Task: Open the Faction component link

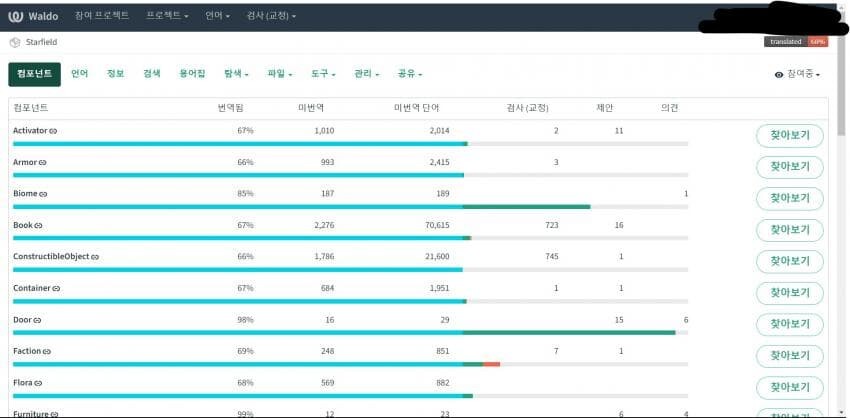Action: (x=27, y=351)
